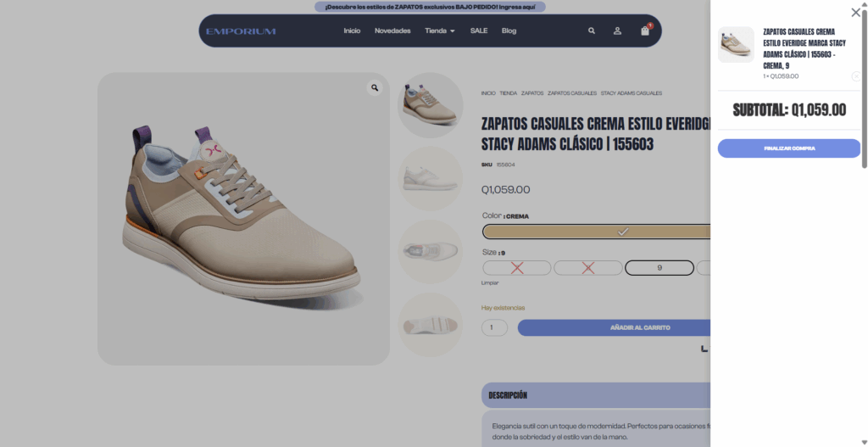The width and height of the screenshot is (868, 447).
Task: Click the main shoe product image
Action: tap(243, 219)
